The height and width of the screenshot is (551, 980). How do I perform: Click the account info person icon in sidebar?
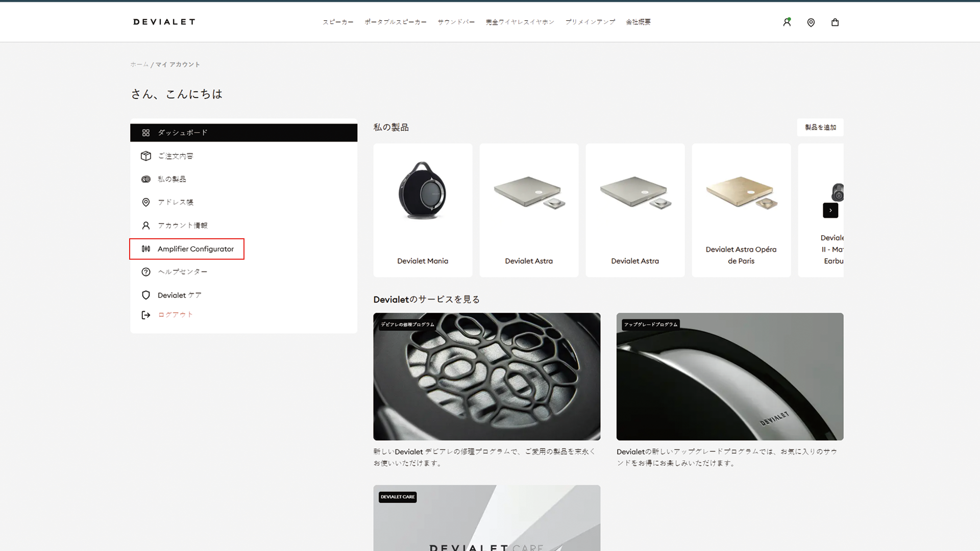point(146,226)
